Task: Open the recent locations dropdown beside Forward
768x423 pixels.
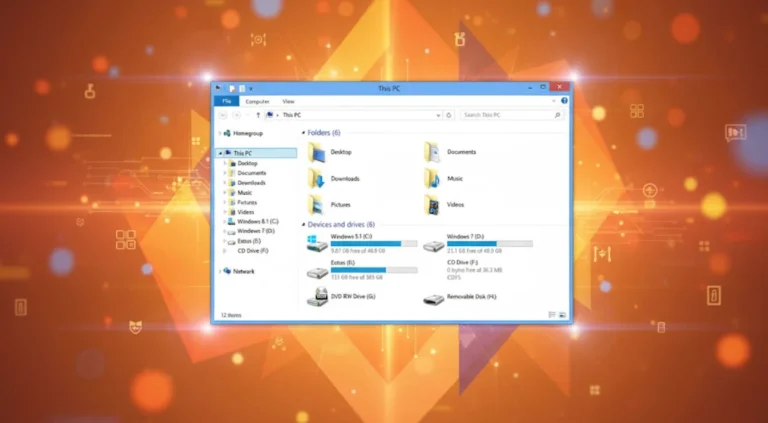Action: point(248,116)
